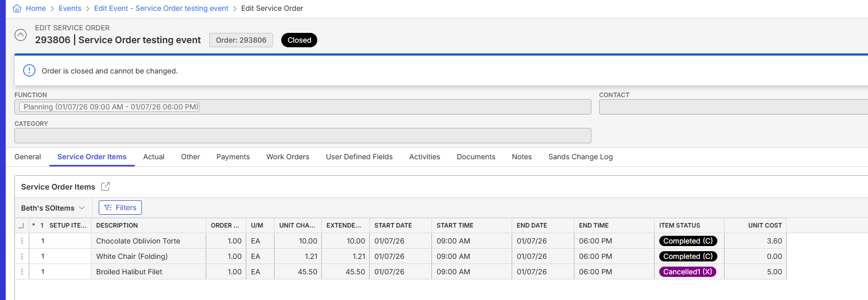Open row menu for Chocolate Oblivion Torte
Viewport: 868px width, 300px height.
point(22,241)
